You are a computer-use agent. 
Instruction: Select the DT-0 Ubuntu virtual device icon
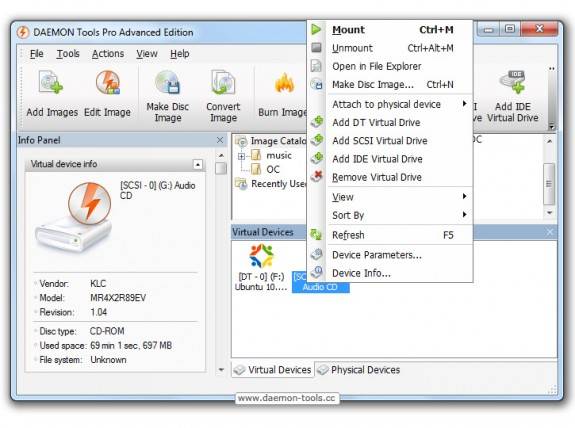point(261,256)
